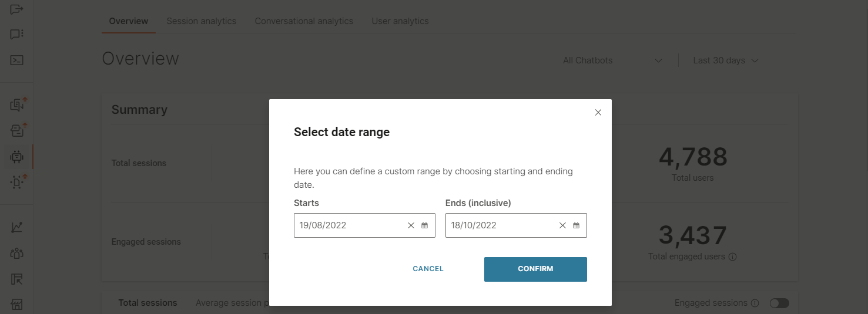Click CANCEL in the date dialog
The image size is (868, 314).
[428, 269]
